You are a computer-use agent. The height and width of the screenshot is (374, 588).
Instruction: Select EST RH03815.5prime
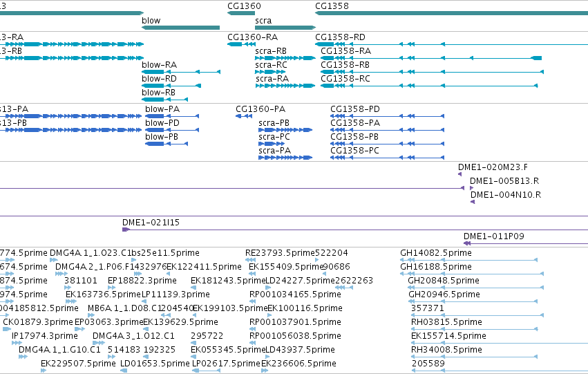446,322
